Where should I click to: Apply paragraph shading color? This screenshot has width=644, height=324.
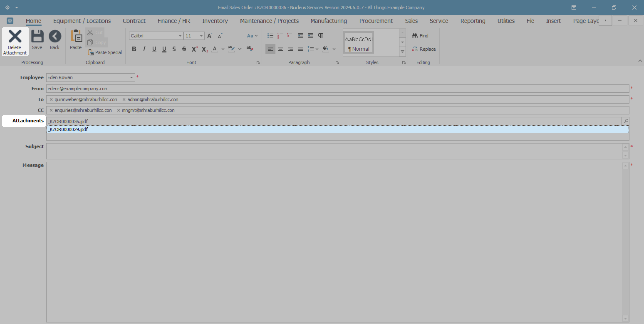[x=326, y=49]
